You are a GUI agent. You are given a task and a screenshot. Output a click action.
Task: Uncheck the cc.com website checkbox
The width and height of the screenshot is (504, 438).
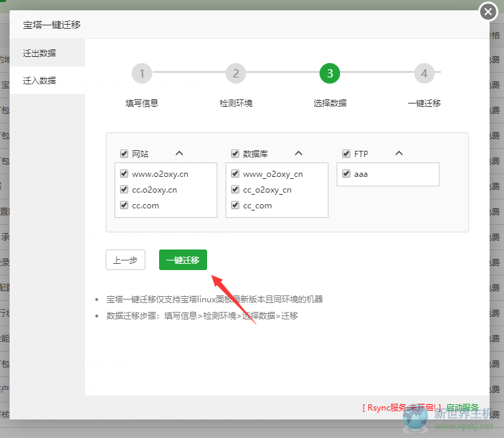point(124,205)
